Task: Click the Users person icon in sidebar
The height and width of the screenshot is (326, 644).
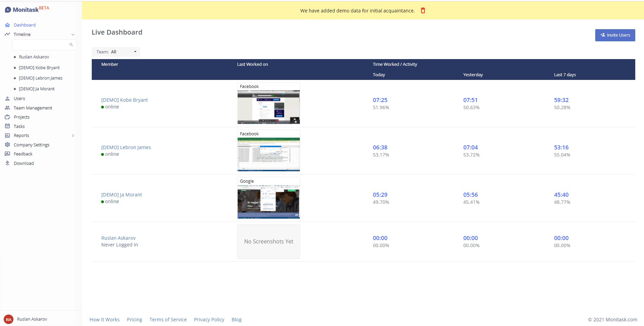Action: 7,99
